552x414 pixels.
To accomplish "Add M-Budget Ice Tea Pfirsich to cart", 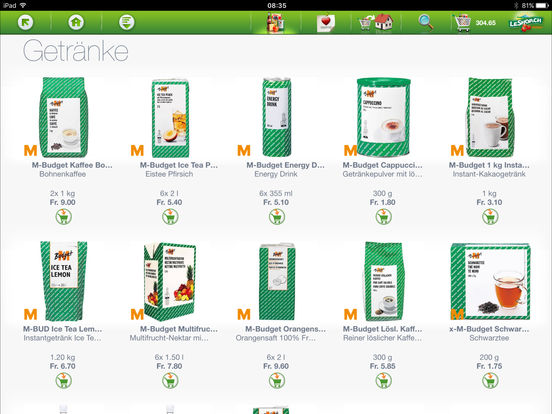I will click(x=170, y=217).
